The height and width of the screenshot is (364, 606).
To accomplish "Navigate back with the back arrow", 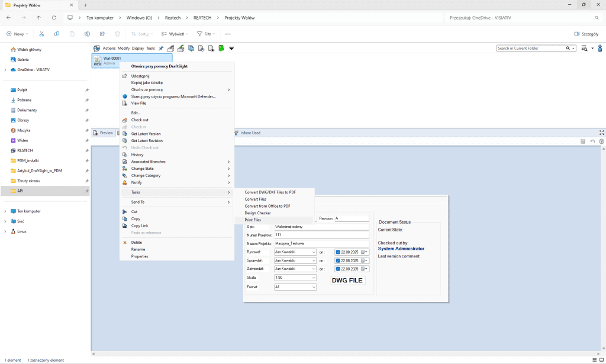I will pyautogui.click(x=8, y=18).
